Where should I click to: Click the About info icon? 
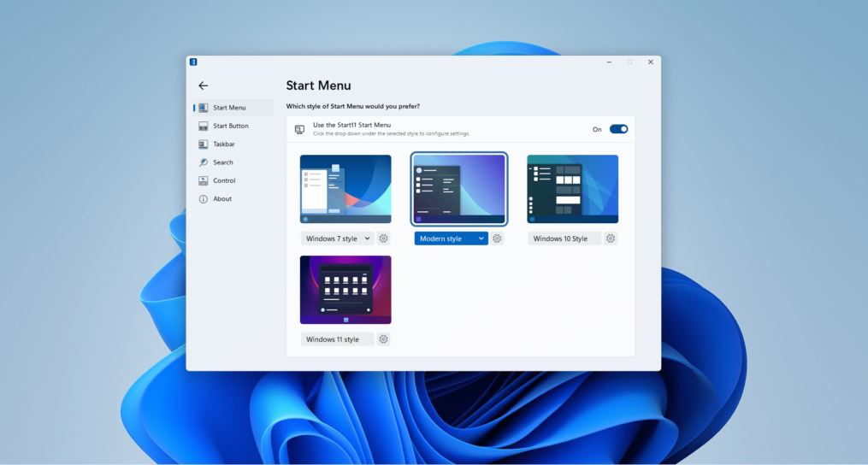coord(204,198)
